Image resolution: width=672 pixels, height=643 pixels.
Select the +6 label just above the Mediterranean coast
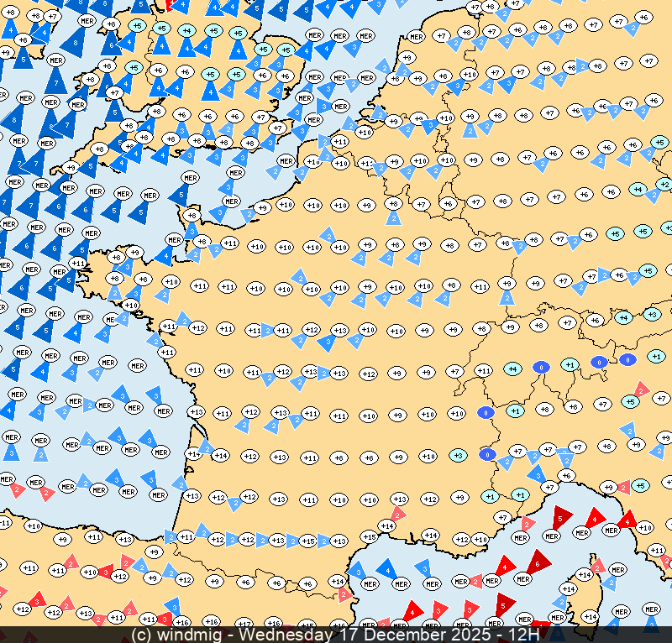tap(566, 475)
